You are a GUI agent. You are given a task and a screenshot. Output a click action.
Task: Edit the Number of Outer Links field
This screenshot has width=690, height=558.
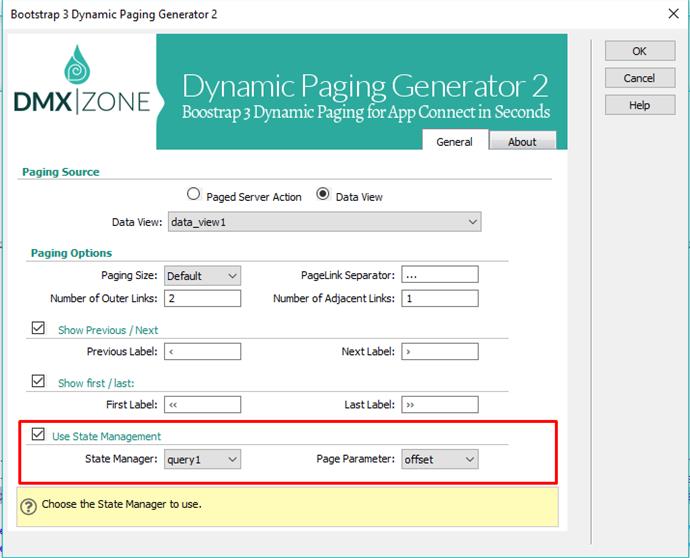(202, 298)
